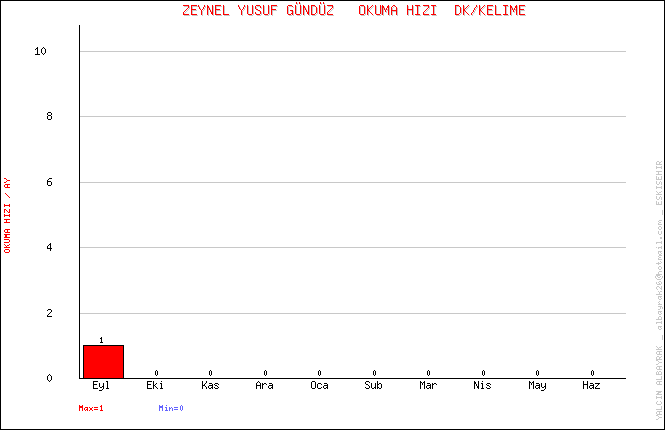Select the Sub month axis label
Image resolution: width=665 pixels, height=430 pixels.
(373, 385)
